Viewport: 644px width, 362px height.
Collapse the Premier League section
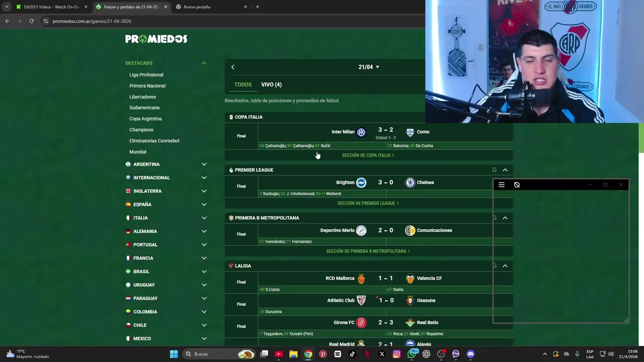point(505,170)
